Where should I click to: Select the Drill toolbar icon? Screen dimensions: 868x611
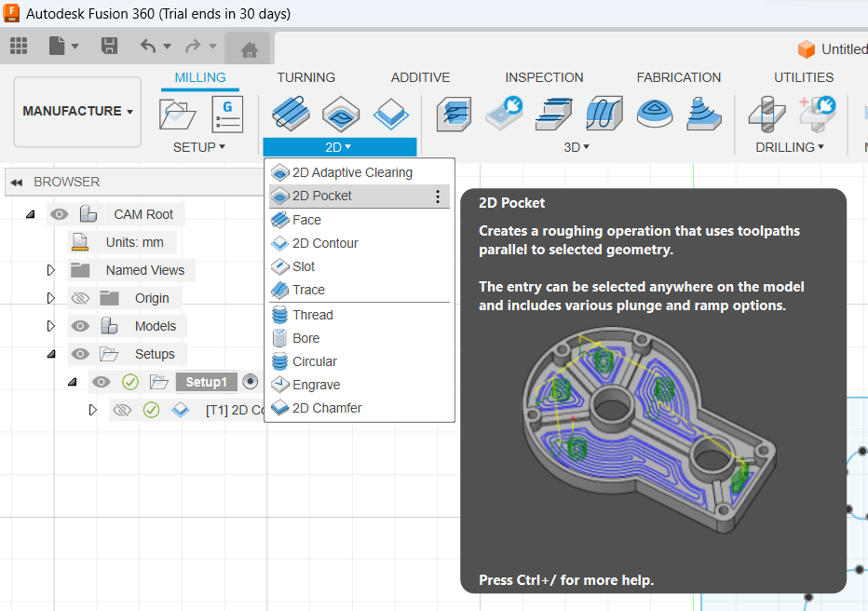pyautogui.click(x=767, y=114)
